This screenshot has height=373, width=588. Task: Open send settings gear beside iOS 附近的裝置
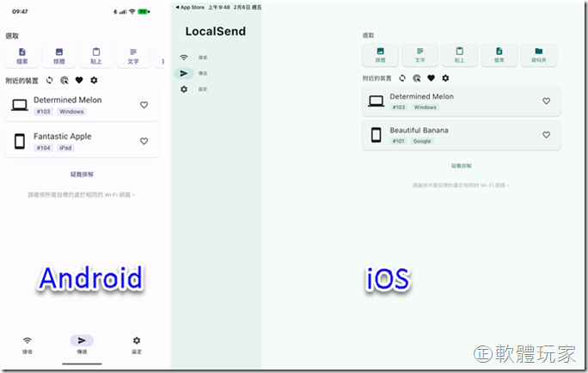click(x=445, y=78)
